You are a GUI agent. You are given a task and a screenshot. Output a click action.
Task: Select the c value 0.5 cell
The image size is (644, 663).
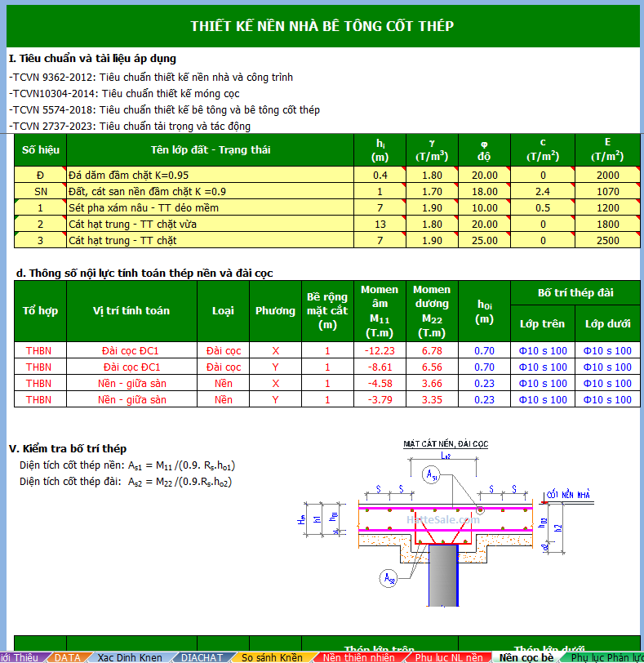(x=543, y=208)
